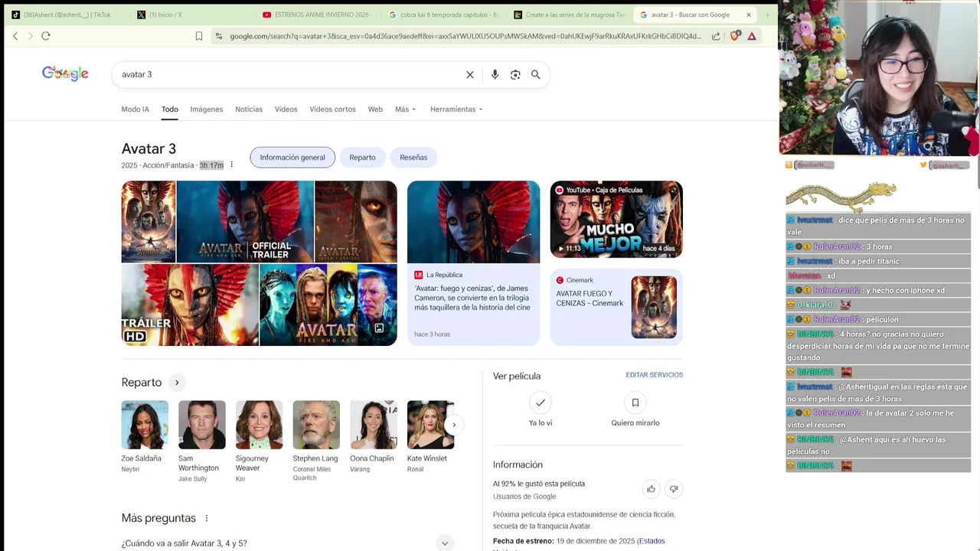
Task: Reload the page with refresh icon
Action: (46, 36)
